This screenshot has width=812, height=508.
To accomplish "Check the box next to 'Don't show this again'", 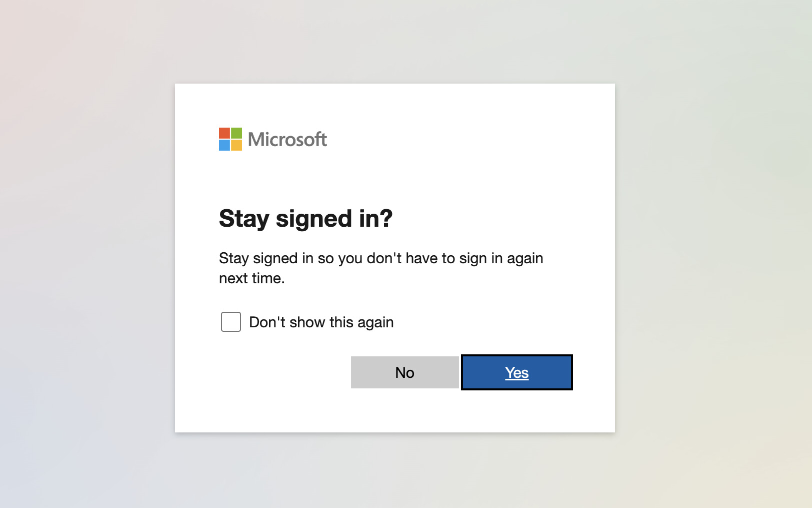I will tap(230, 322).
